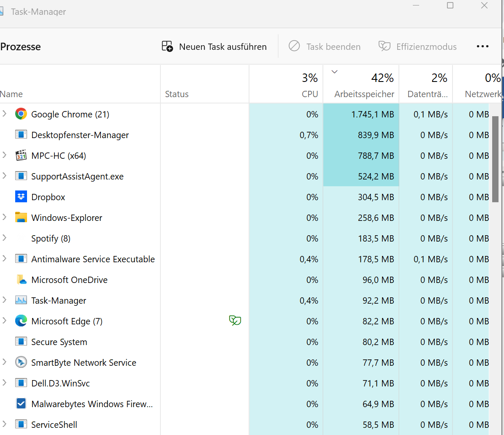Sort by the Netzwerk column header
504x435 pixels.
[477, 84]
